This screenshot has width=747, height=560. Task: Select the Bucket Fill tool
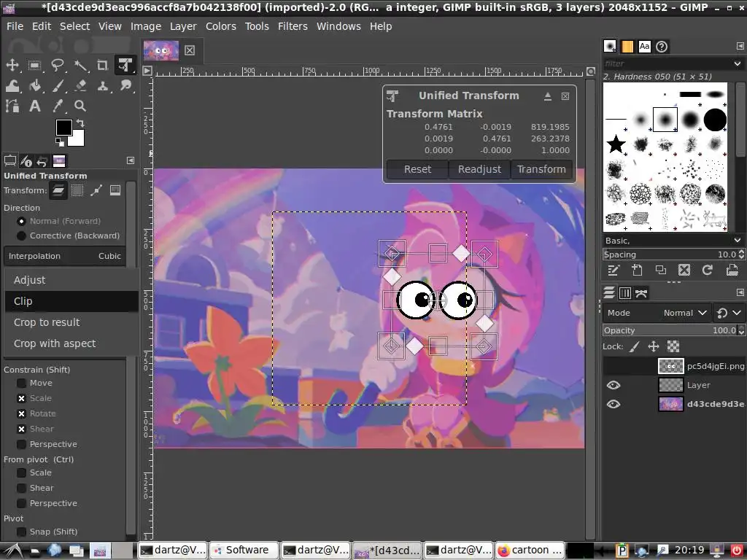pyautogui.click(x=34, y=86)
